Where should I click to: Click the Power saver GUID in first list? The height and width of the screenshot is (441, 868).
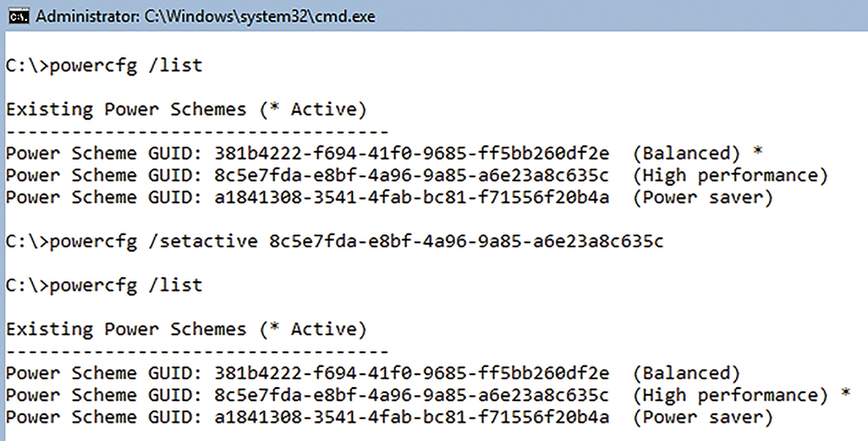click(411, 198)
